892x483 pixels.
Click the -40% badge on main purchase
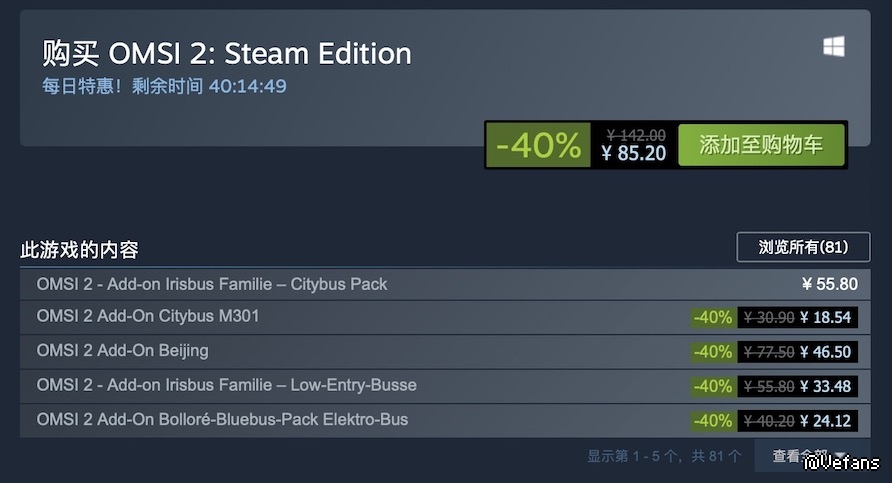point(538,146)
